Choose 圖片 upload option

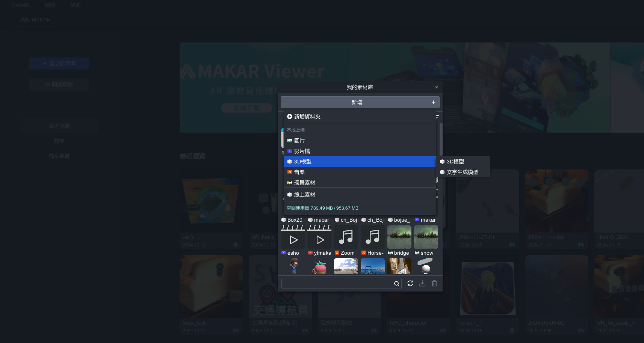point(299,141)
